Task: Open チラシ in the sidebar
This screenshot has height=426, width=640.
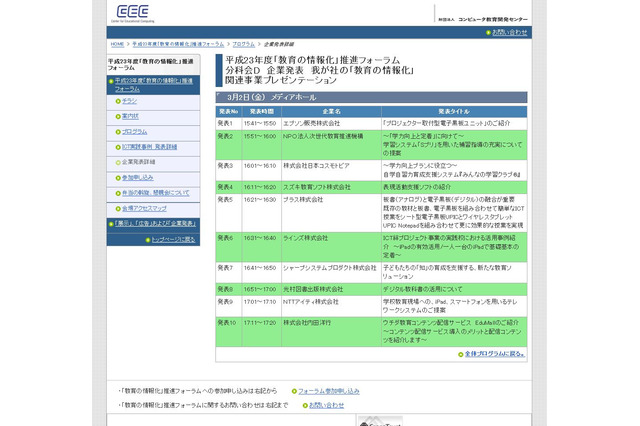Action: (129, 101)
